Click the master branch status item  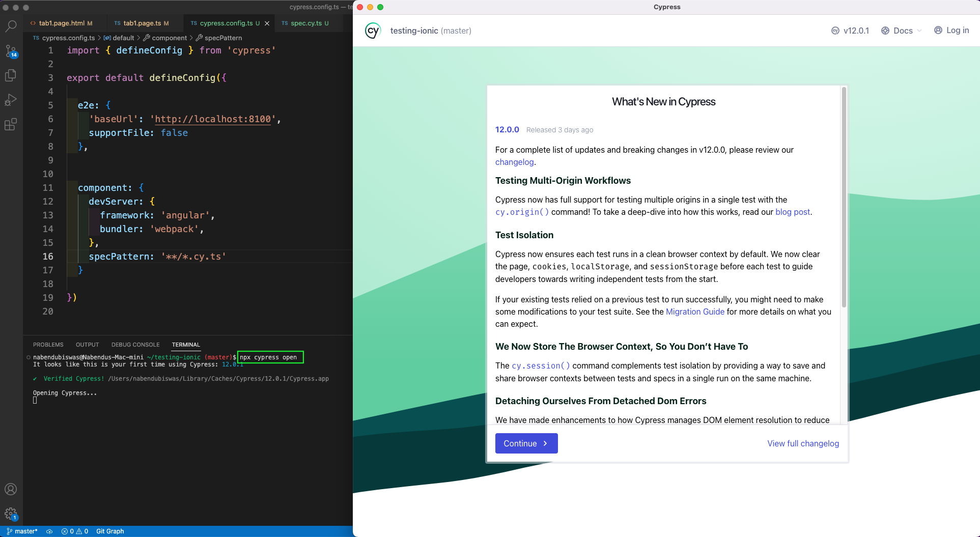(22, 531)
